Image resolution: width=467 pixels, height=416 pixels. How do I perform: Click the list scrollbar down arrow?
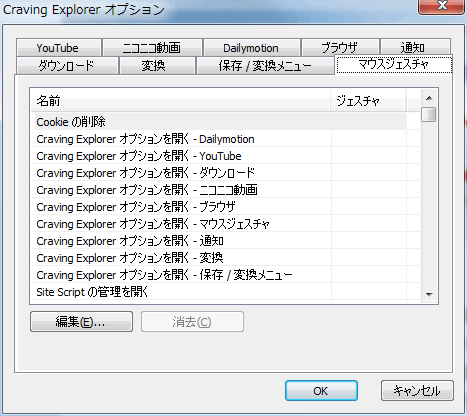(429, 294)
